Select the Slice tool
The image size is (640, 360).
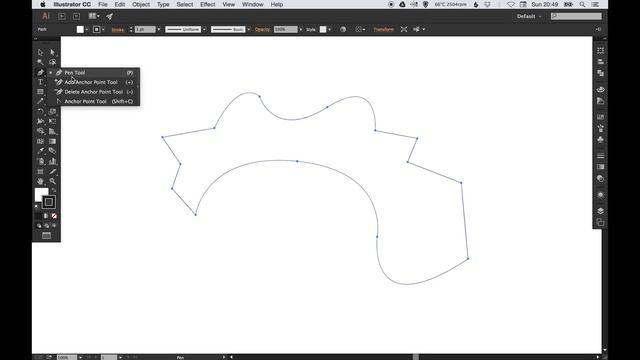[52, 171]
